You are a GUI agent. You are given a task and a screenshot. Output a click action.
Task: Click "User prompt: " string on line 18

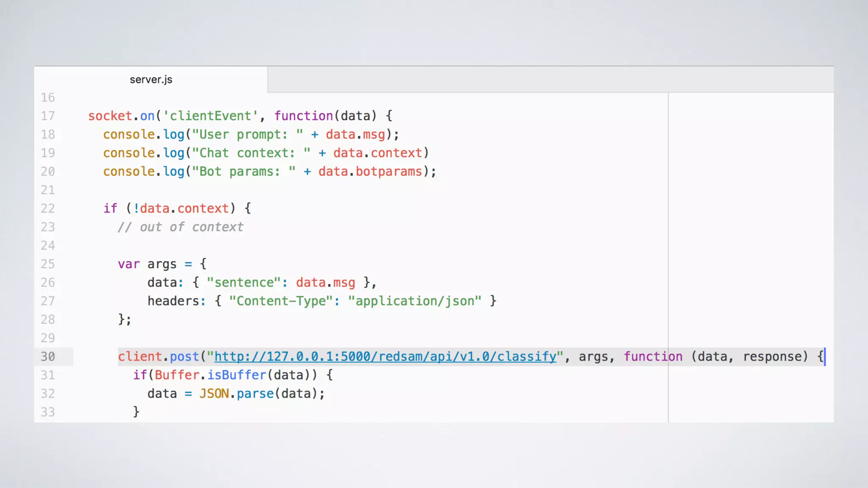247,135
